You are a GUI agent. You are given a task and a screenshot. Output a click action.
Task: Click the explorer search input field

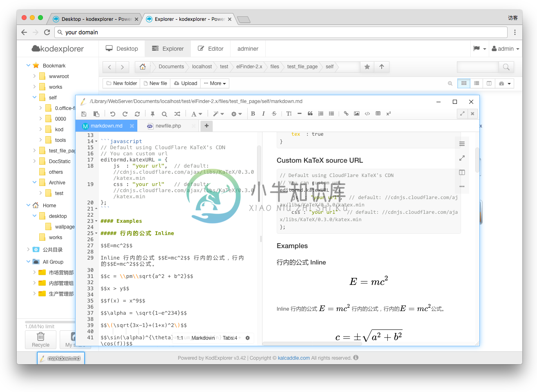coord(478,67)
